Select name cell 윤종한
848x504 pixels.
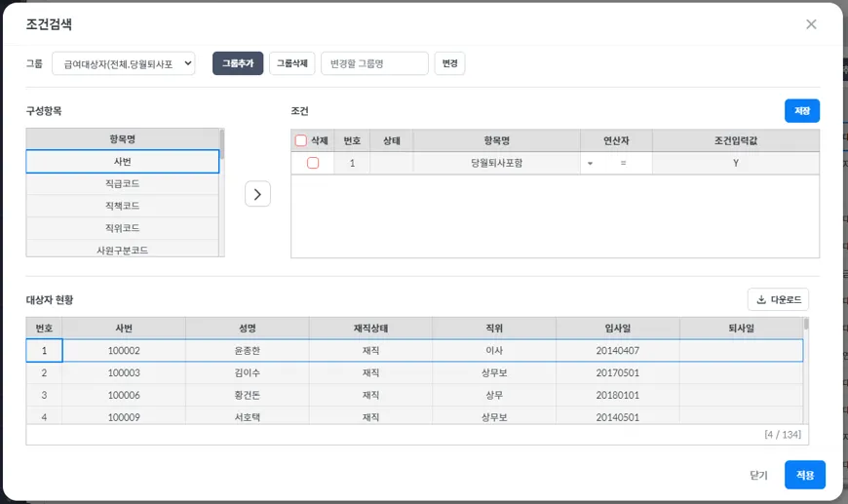click(x=248, y=350)
